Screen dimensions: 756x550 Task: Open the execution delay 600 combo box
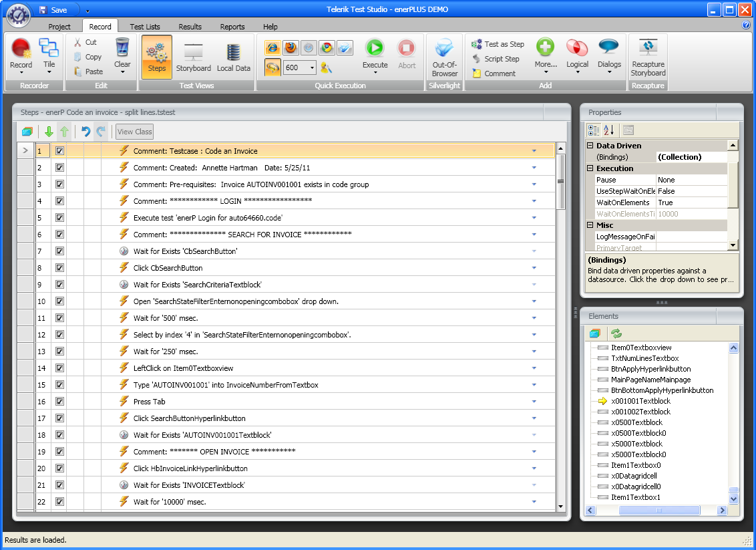312,67
